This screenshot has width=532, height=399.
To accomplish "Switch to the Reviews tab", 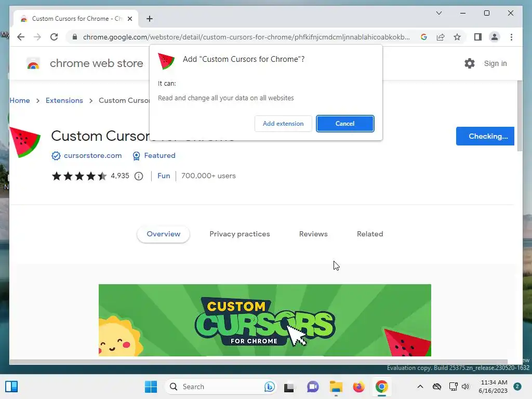I will tap(313, 234).
